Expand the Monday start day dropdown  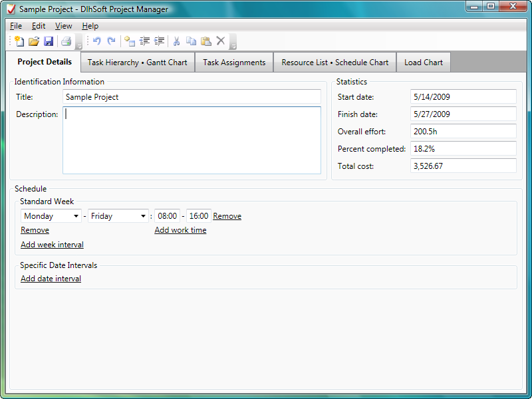(x=76, y=216)
